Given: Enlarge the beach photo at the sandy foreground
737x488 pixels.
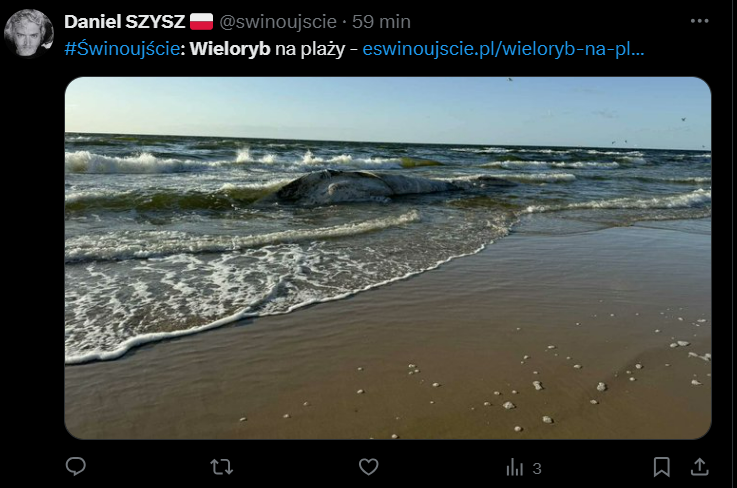Looking at the screenshot, I should (x=470, y=376).
